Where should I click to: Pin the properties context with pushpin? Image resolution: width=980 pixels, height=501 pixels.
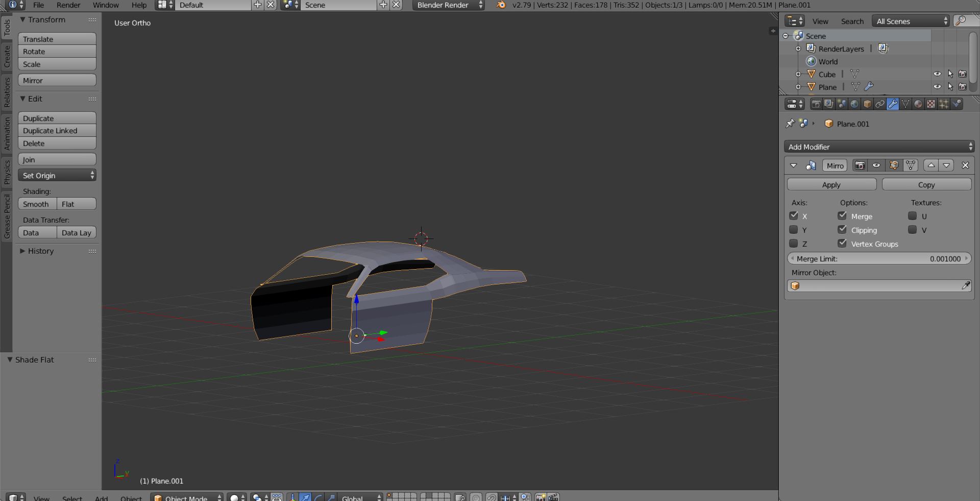(790, 124)
